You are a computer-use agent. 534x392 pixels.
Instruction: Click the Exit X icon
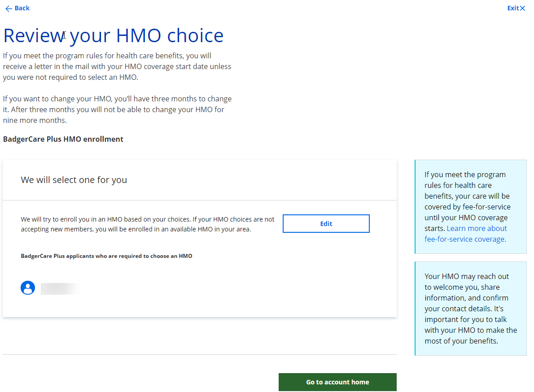[522, 8]
